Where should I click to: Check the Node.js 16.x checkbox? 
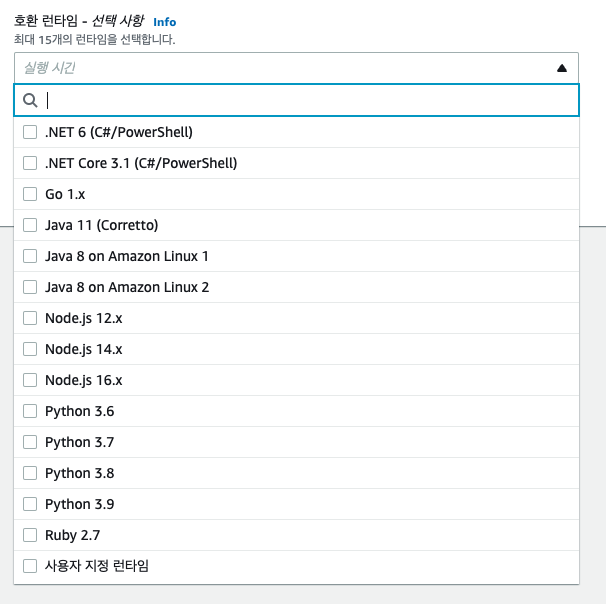tap(30, 380)
